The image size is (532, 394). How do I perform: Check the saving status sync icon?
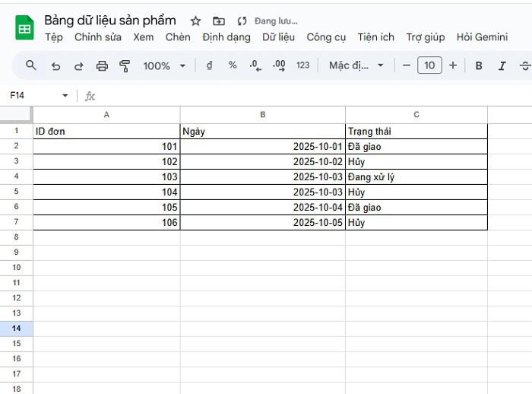[242, 21]
